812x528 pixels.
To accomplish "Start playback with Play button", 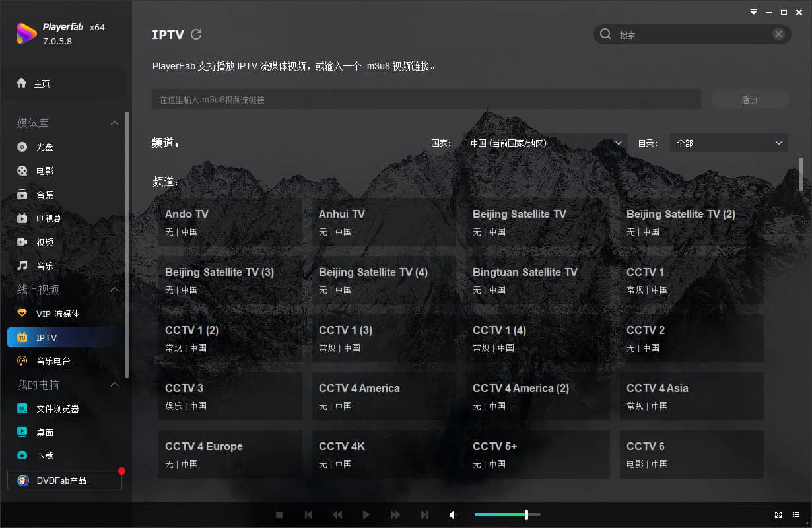I will pyautogui.click(x=366, y=515).
